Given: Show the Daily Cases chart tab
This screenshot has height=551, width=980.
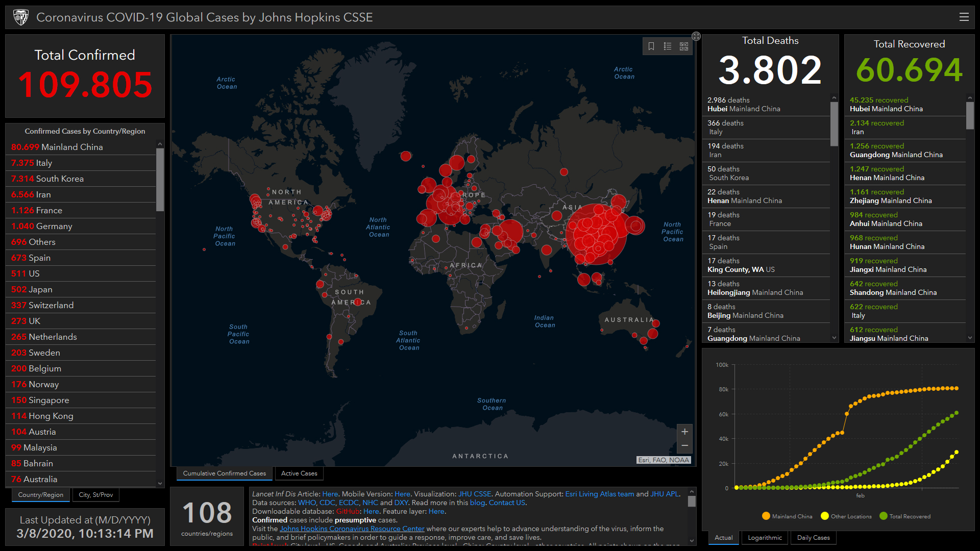Looking at the screenshot, I should [x=813, y=538].
